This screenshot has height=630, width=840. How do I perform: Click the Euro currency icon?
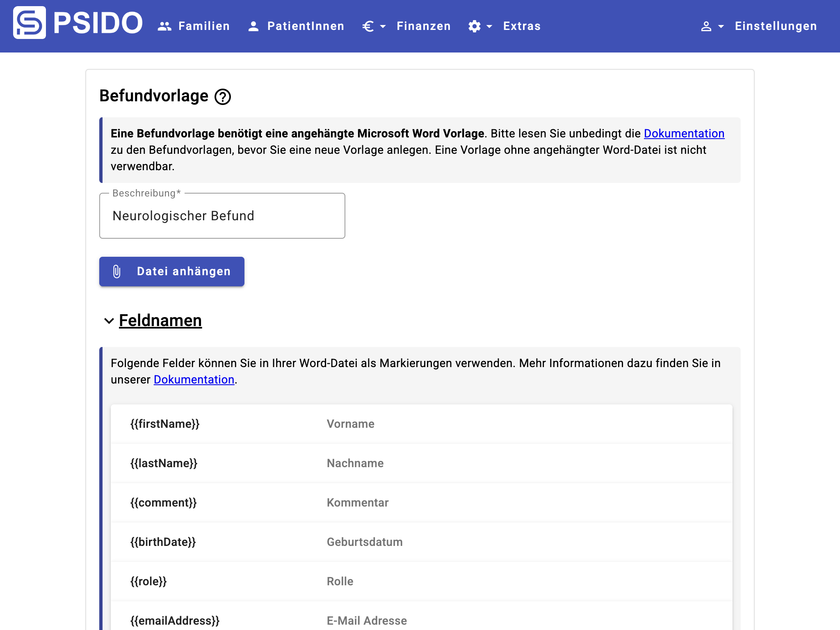coord(368,26)
